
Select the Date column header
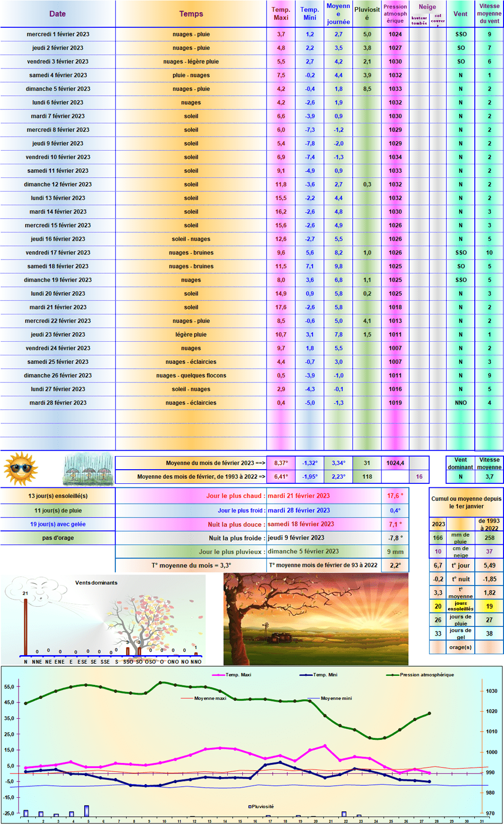point(57,14)
